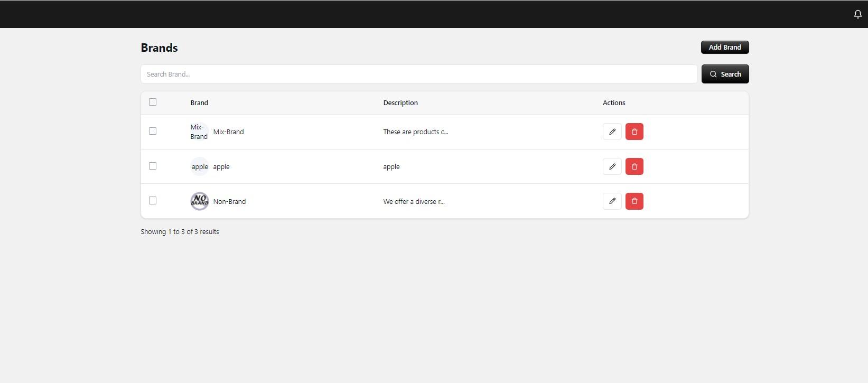Screen dimensions: 868x383
Task: Click the Description column header
Action: tap(400, 103)
